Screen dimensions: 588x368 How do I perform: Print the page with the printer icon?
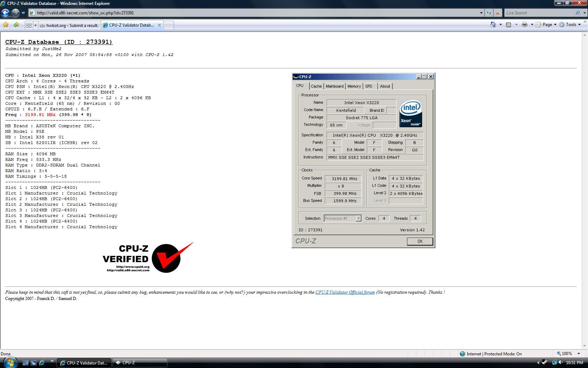click(524, 25)
